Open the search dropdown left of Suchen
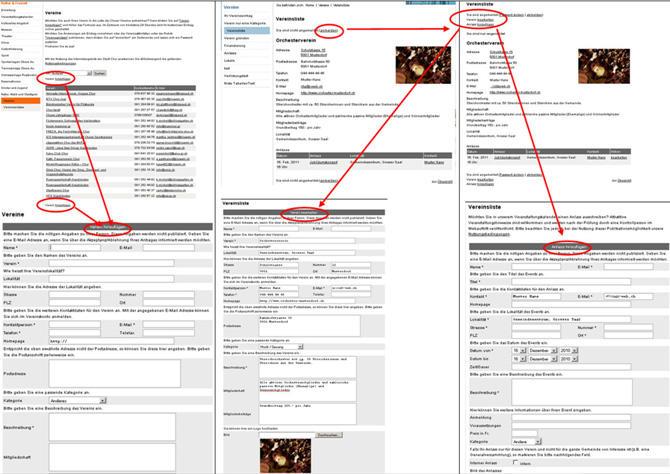The image size is (670, 474). (x=90, y=73)
